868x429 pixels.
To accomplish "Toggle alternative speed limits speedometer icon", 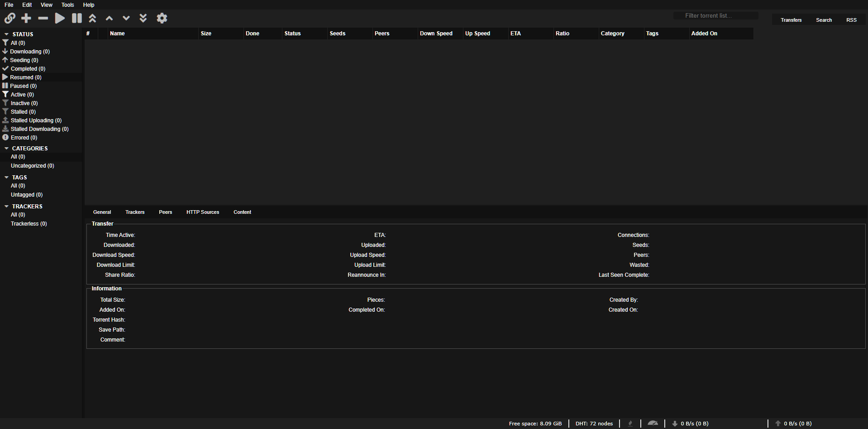I will 653,423.
